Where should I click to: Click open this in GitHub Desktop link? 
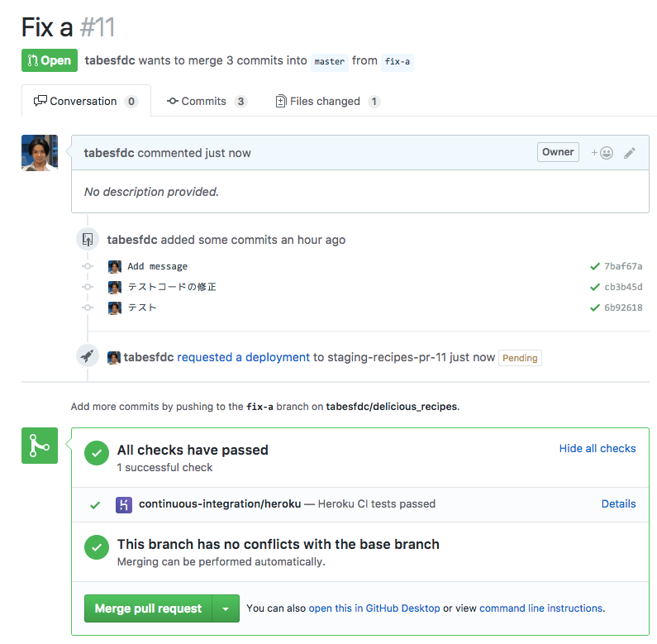[374, 608]
